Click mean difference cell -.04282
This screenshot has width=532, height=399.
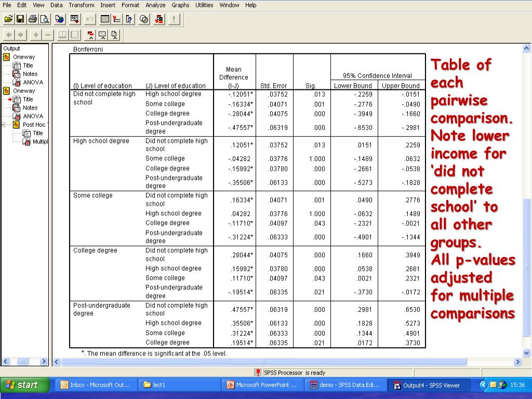(239, 158)
